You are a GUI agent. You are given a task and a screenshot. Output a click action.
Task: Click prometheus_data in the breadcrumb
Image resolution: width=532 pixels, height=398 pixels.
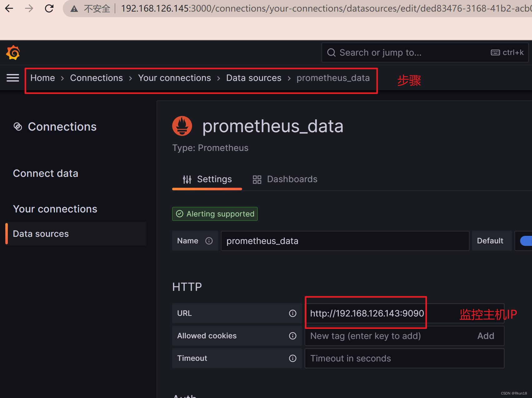[x=333, y=78]
